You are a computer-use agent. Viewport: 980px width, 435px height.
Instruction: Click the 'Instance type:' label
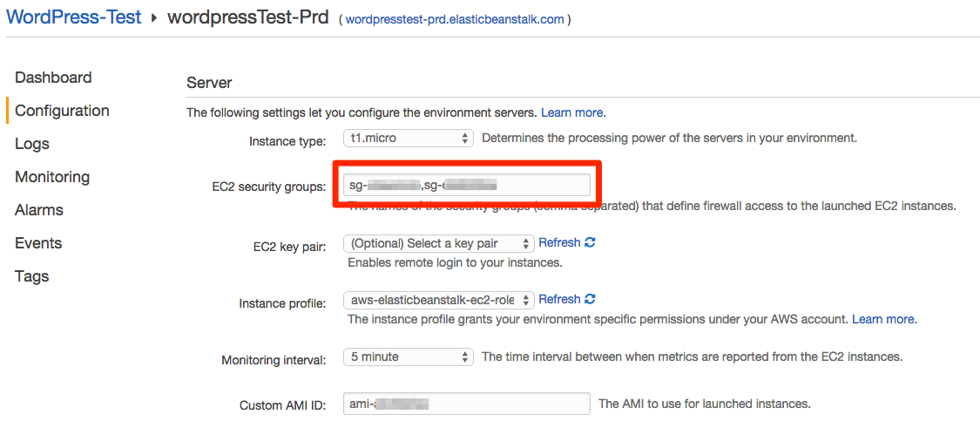click(x=287, y=141)
